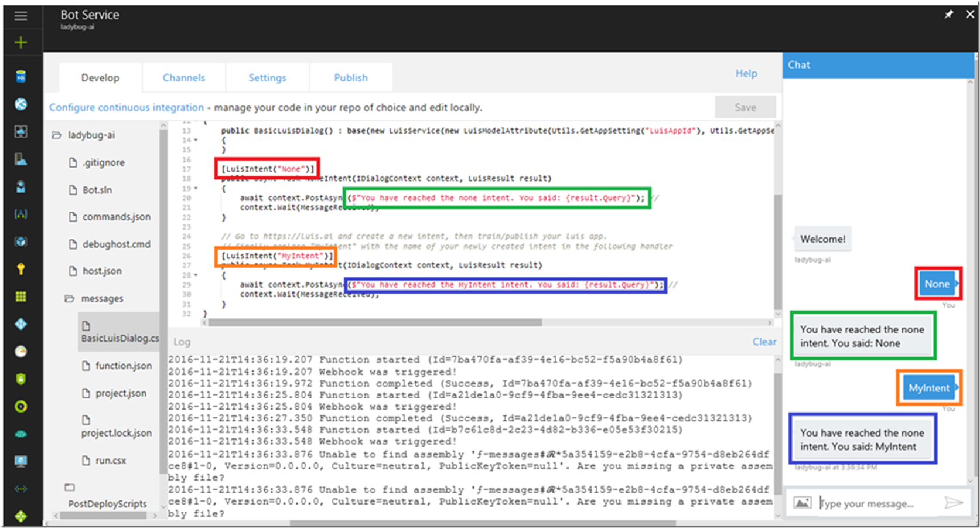This screenshot has height=528, width=980.
Task: Click the Help link
Action: (746, 73)
